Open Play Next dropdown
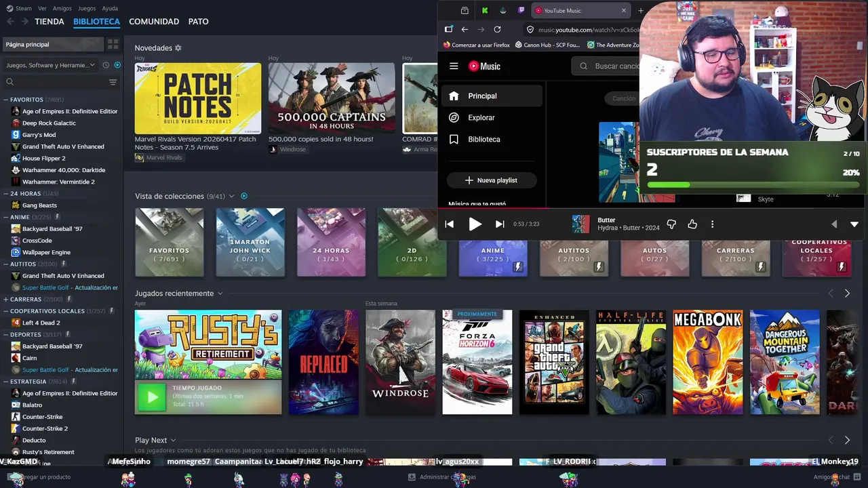Screen dimensions: 868x488 tap(173, 441)
